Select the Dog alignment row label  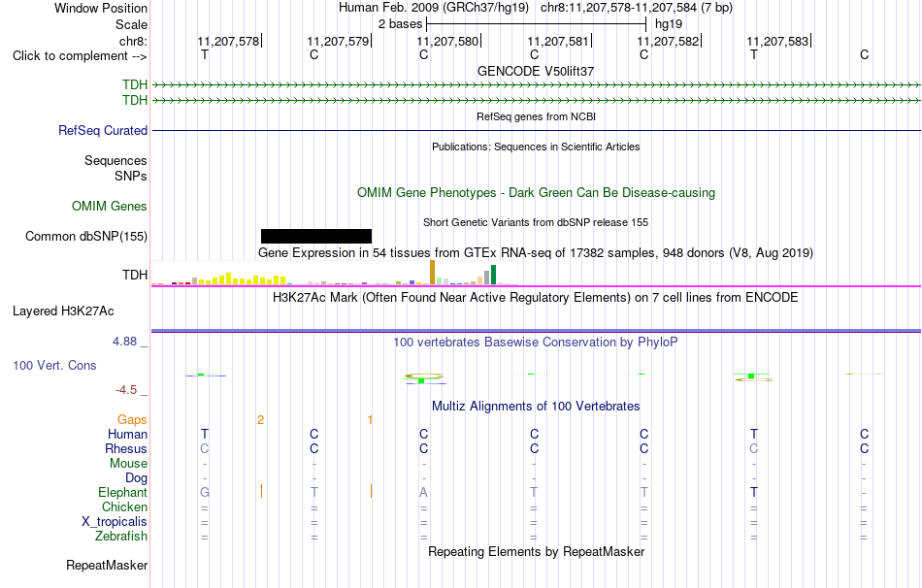(x=136, y=478)
